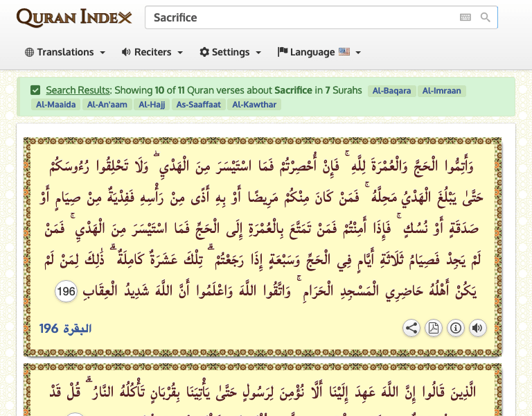Select the Al-Kawthar surah tag
532x416 pixels.
tap(254, 105)
